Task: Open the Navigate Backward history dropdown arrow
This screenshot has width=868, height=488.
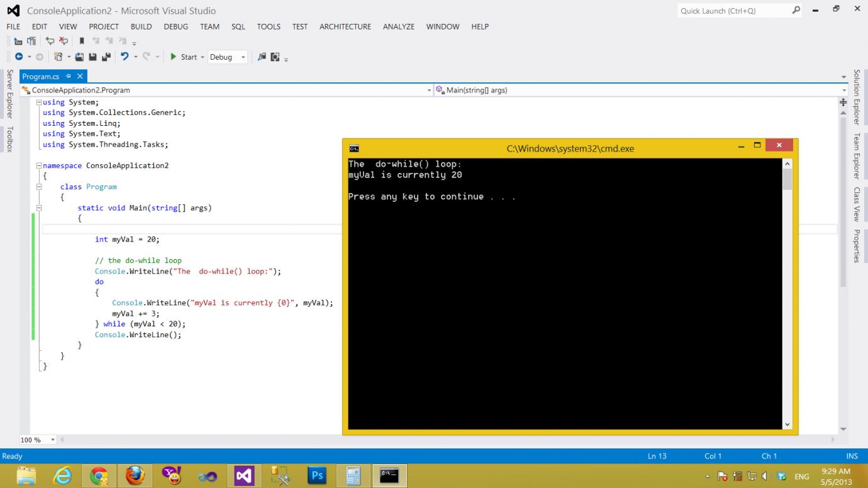Action: (x=29, y=57)
